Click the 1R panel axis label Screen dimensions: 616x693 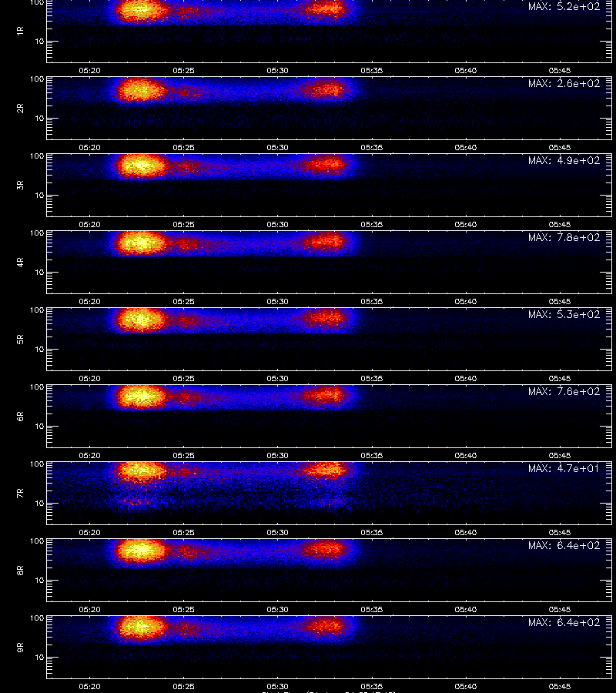click(20, 31)
